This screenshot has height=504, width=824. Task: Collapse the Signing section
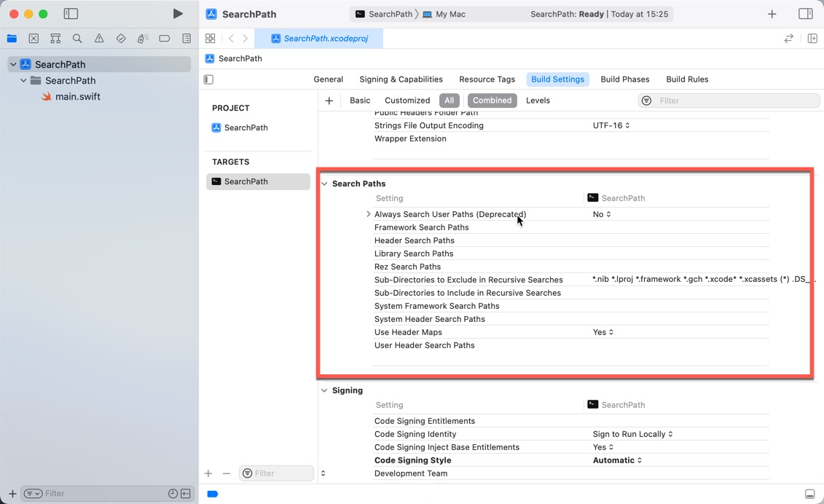click(x=324, y=390)
